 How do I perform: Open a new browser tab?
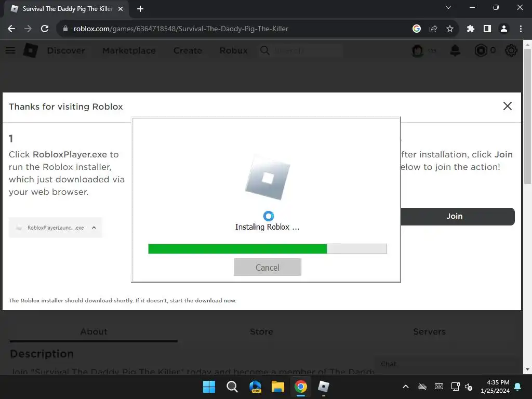(140, 9)
